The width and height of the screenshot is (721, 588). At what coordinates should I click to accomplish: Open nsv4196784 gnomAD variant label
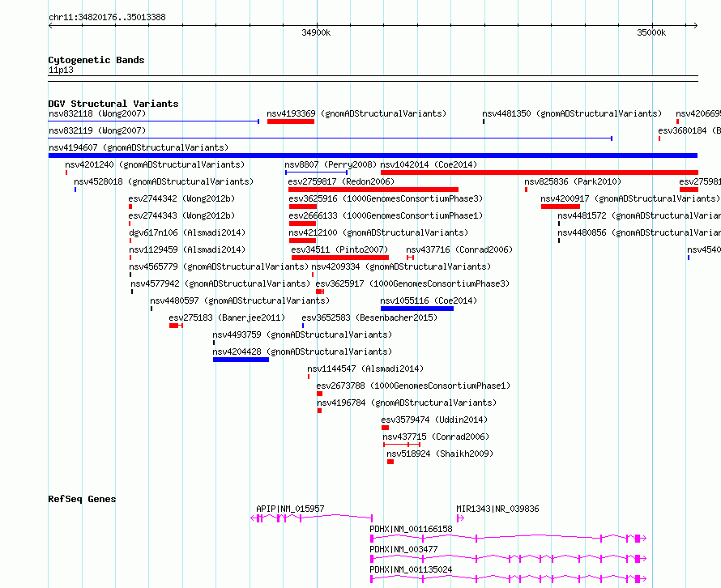[x=407, y=403]
